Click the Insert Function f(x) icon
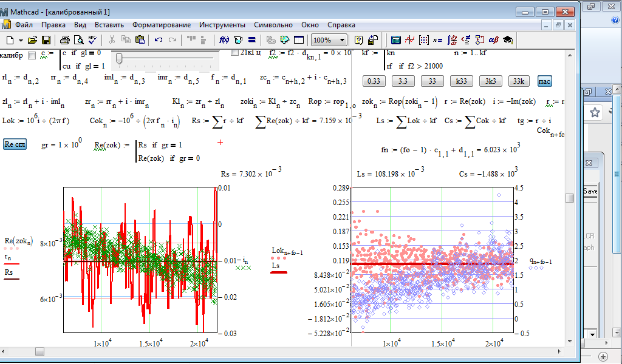Viewport: 622px width, 364px height. click(x=223, y=40)
